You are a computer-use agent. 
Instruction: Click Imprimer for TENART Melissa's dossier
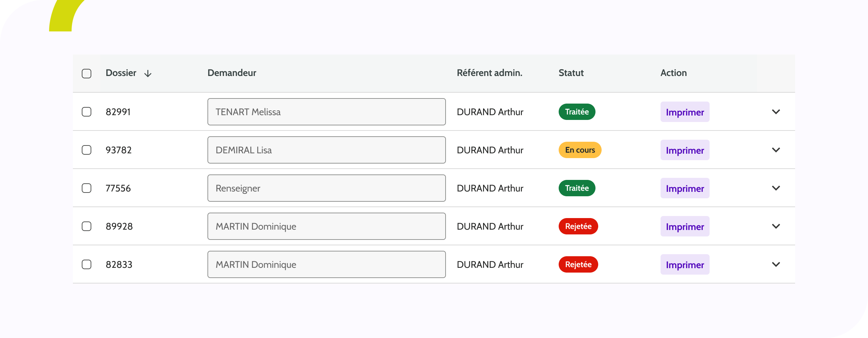pos(685,112)
